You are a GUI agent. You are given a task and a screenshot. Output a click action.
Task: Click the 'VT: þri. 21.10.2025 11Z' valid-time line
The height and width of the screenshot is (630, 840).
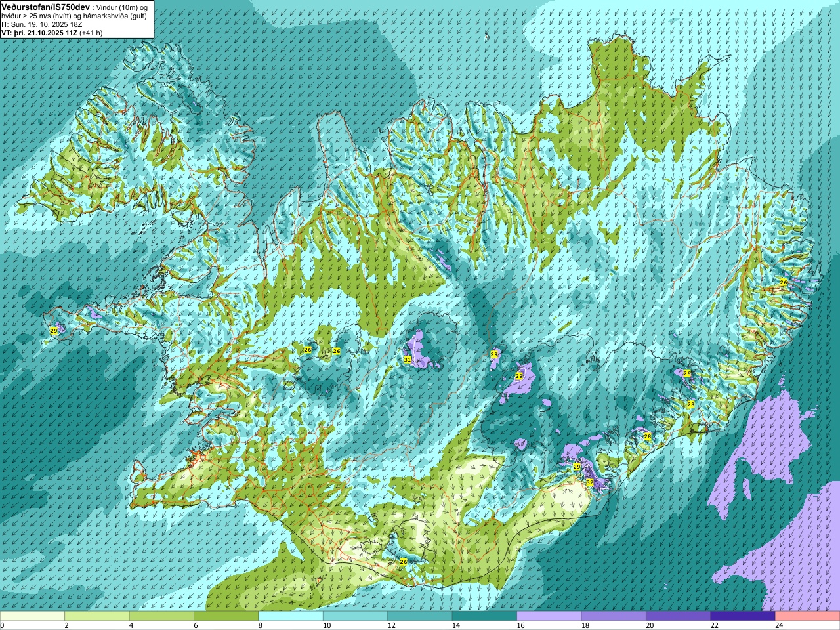pyautogui.click(x=39, y=32)
